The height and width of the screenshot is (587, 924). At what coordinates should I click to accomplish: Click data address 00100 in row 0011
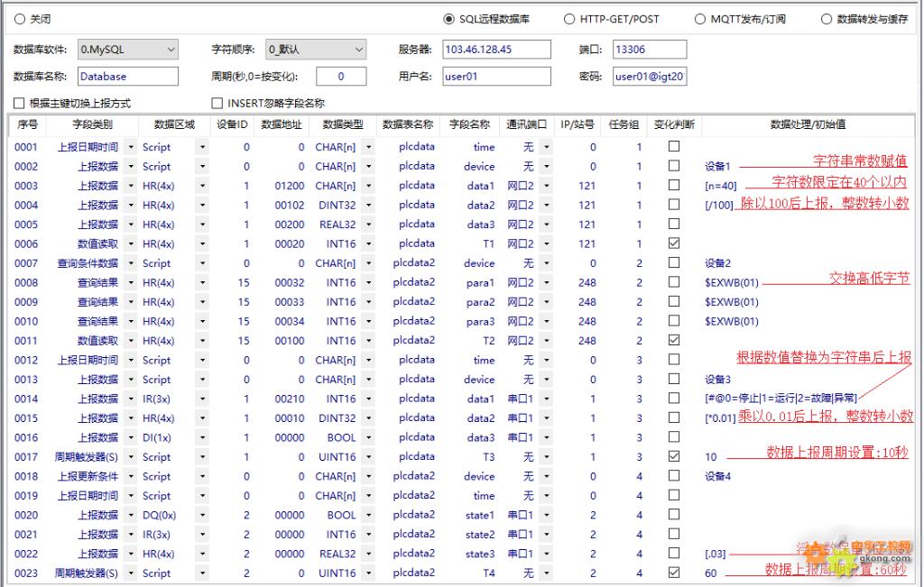[290, 341]
